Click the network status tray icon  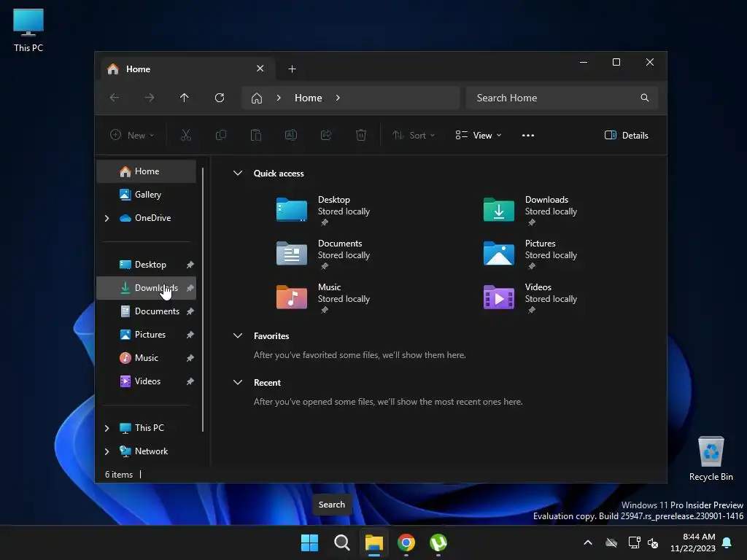click(x=634, y=542)
